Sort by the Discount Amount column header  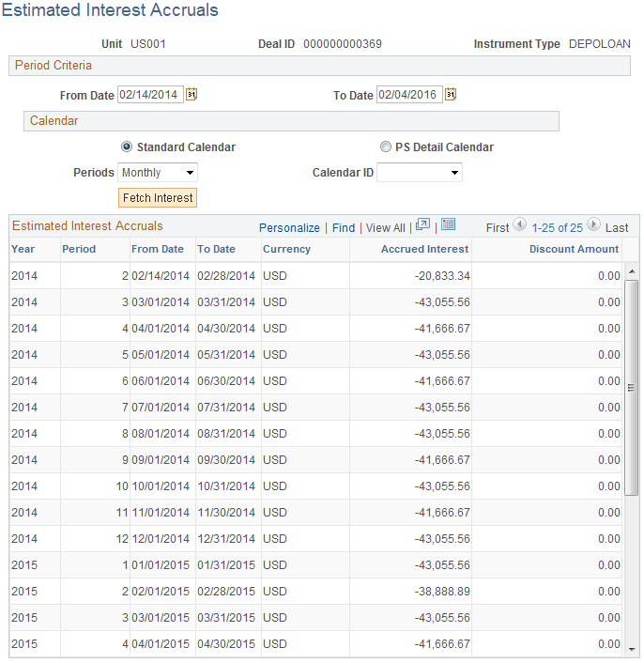point(574,249)
